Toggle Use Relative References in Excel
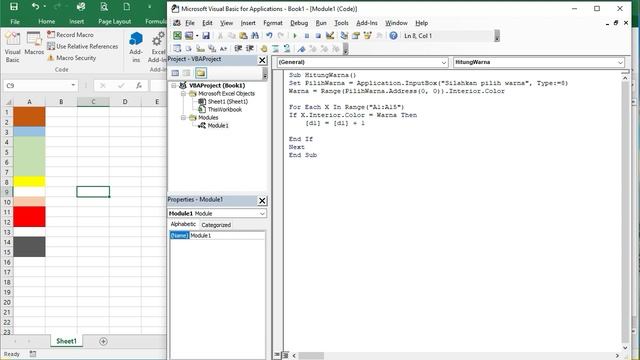This screenshot has height=360, width=640. (82, 47)
